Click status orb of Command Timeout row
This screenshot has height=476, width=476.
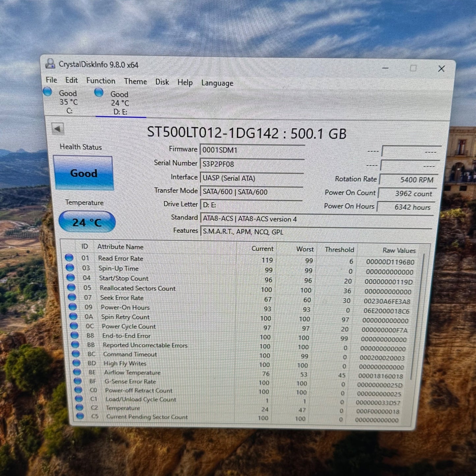pyautogui.click(x=76, y=353)
